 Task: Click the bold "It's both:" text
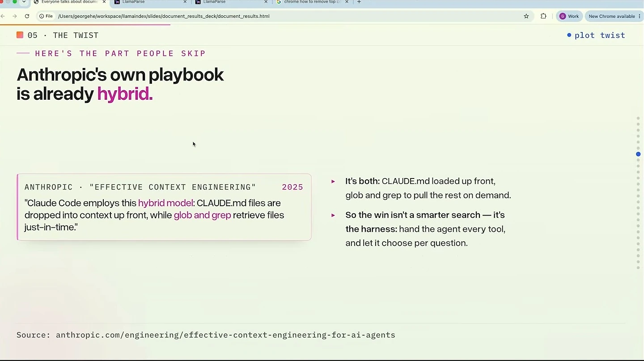pos(362,181)
